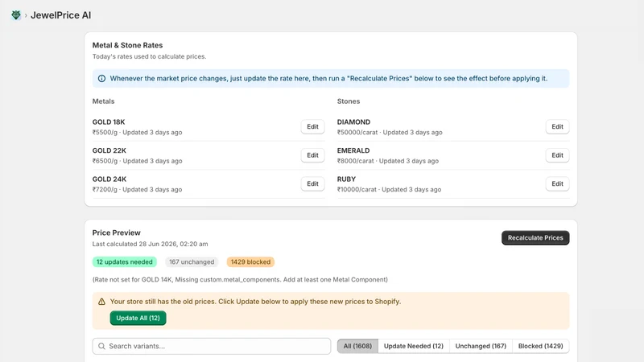Image resolution: width=644 pixels, height=362 pixels.
Task: Click the EMERALD stone name
Action: point(353,150)
